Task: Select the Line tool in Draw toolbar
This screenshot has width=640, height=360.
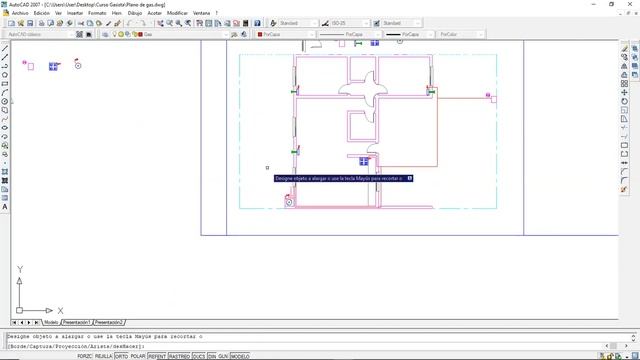Action: (x=5, y=49)
